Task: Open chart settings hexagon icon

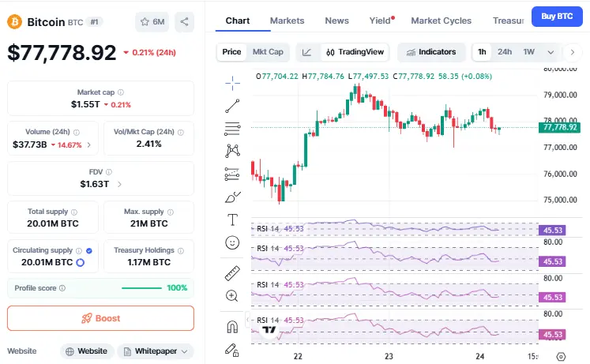Action: (x=561, y=356)
